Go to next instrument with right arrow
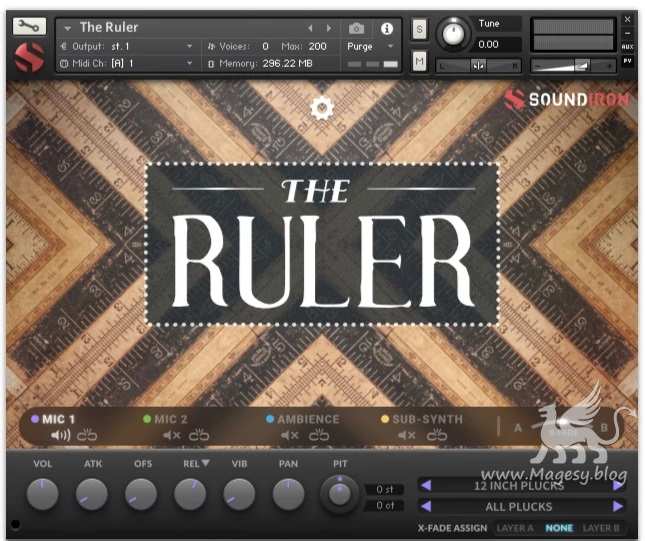The width and height of the screenshot is (645, 541). pos(329,28)
